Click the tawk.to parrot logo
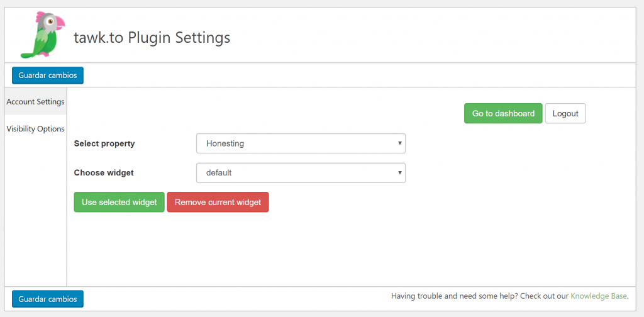This screenshot has width=644, height=317. [x=42, y=35]
